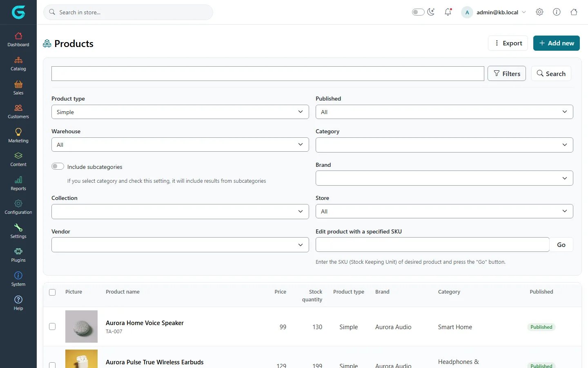
Task: Open the Category dropdown
Action: click(x=444, y=145)
